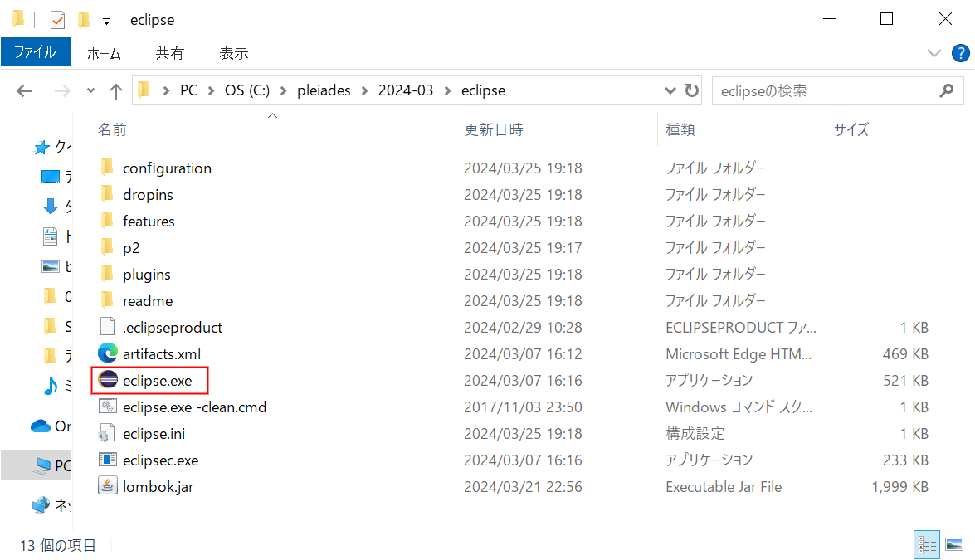Select the eclipse.exe file name
Image resolution: width=975 pixels, height=560 pixels.
158,380
